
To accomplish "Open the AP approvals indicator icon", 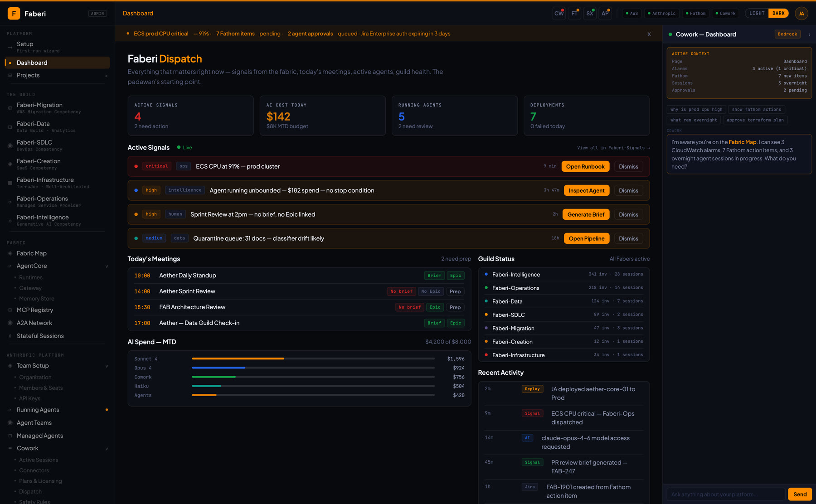I will (x=605, y=14).
